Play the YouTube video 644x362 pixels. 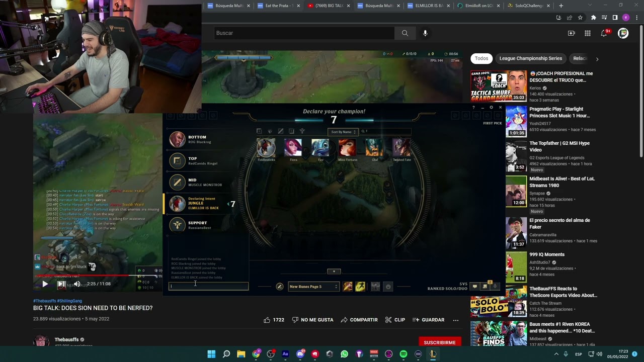45,284
